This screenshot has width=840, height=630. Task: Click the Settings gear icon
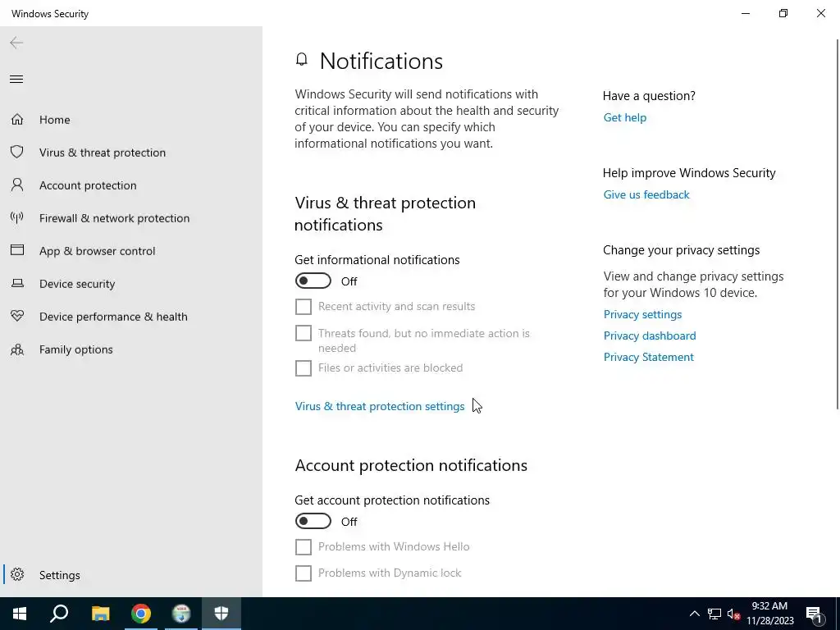17,574
